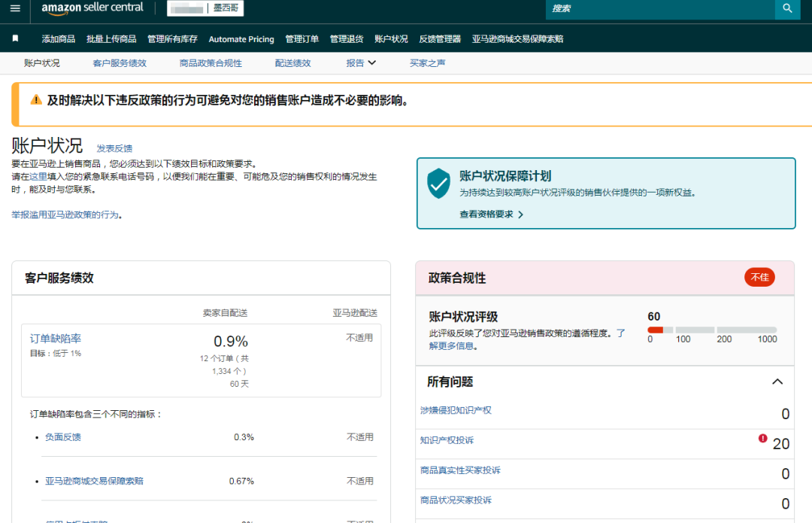Click the 0.3% negative feedback value
This screenshot has height=523, width=812.
click(x=244, y=437)
